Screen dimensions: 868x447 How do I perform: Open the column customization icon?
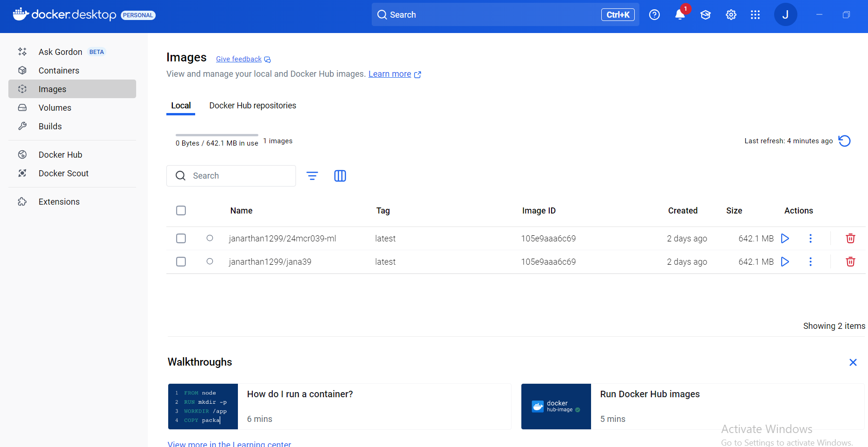coord(340,176)
